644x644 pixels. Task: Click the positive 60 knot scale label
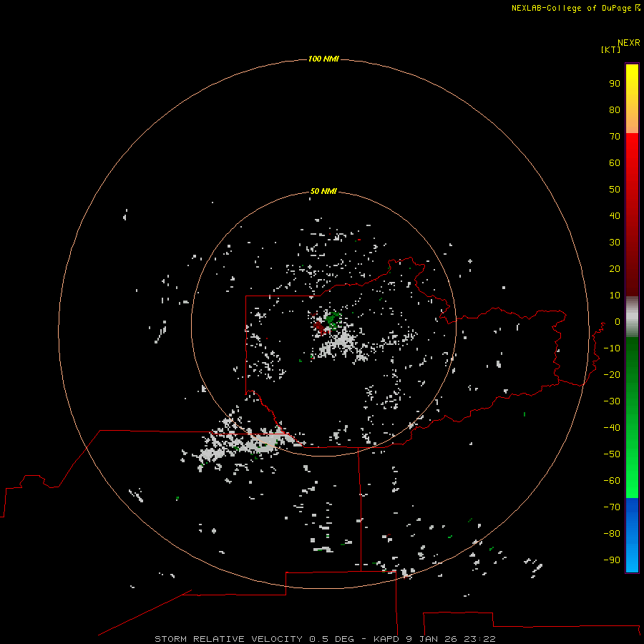coord(615,163)
